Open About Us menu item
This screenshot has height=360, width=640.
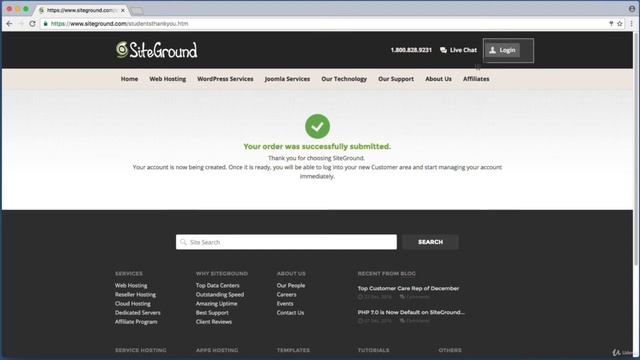point(438,79)
